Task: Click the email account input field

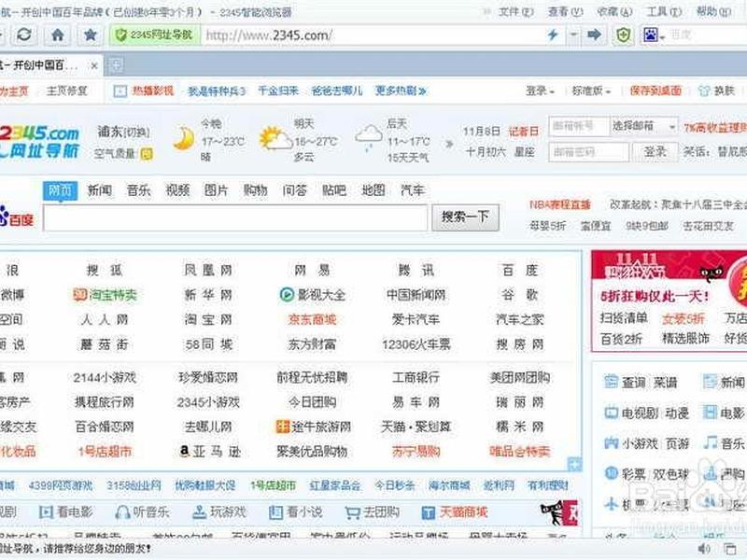Action: point(579,126)
